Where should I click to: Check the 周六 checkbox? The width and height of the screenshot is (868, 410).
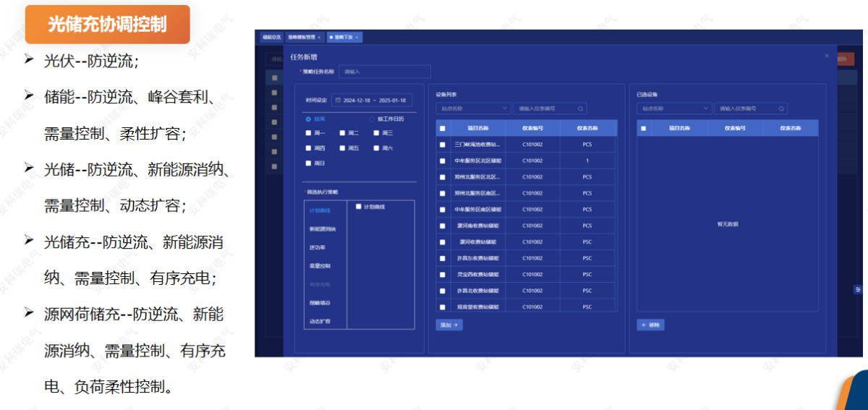tap(376, 148)
